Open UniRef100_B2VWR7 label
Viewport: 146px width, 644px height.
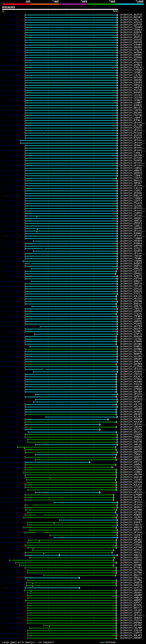pyautogui.click(x=131, y=331)
